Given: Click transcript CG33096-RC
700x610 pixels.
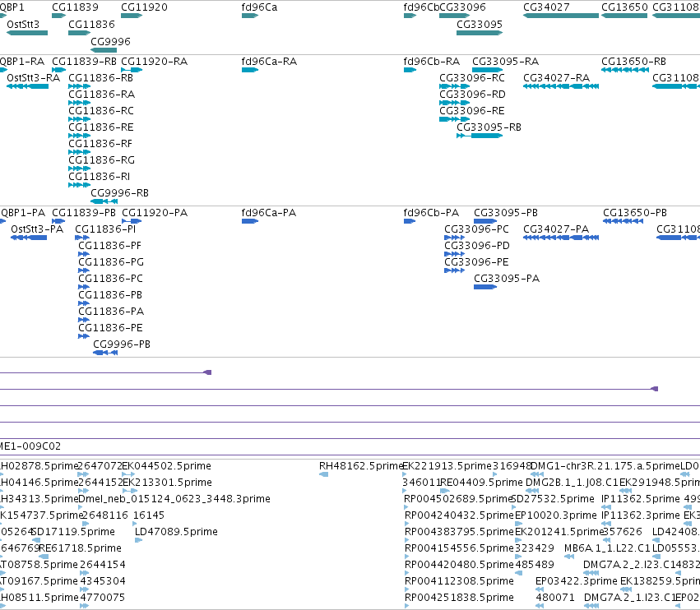Looking at the screenshot, I should pos(472,77).
